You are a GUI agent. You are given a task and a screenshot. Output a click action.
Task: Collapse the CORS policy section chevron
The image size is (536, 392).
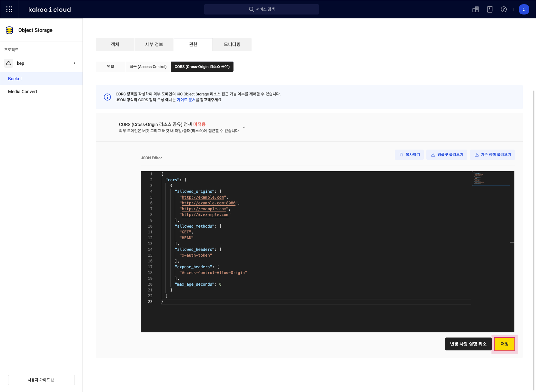pyautogui.click(x=244, y=127)
